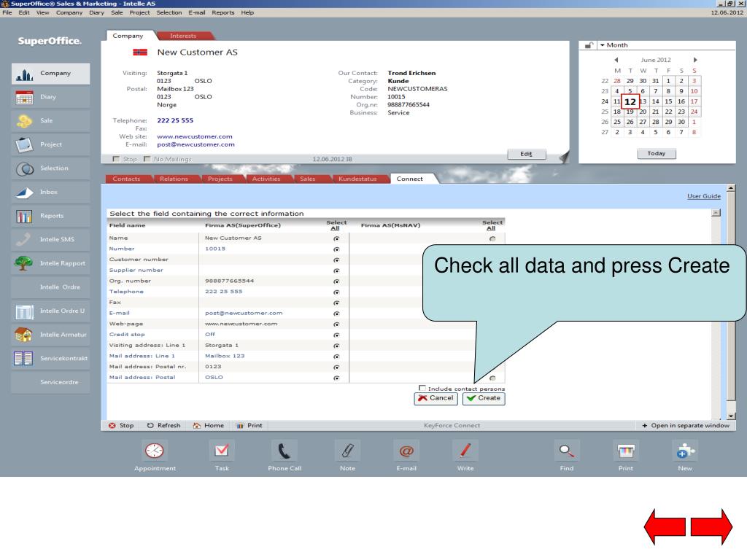Open www.newcustomer.com web site link
747x560 pixels.
pyautogui.click(x=195, y=136)
